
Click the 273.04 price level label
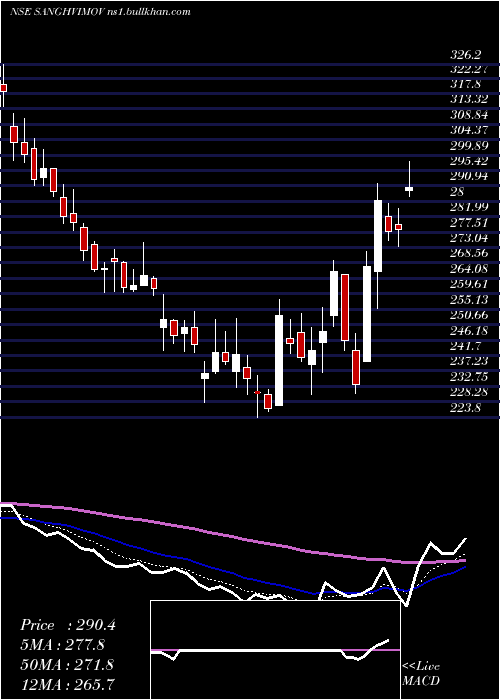click(469, 237)
